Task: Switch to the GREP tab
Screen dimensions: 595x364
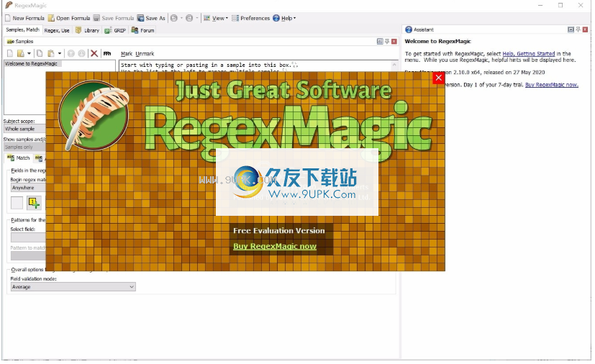Action: pyautogui.click(x=115, y=30)
